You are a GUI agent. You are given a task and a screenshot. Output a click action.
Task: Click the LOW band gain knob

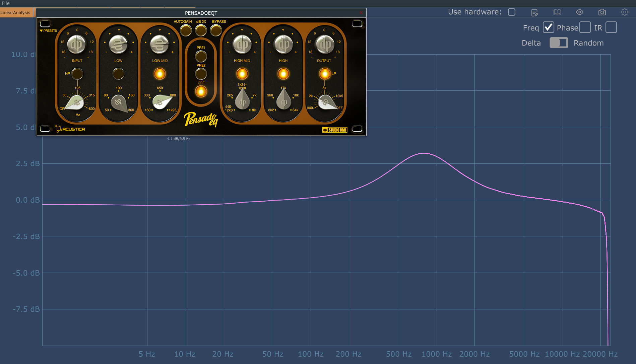(119, 45)
